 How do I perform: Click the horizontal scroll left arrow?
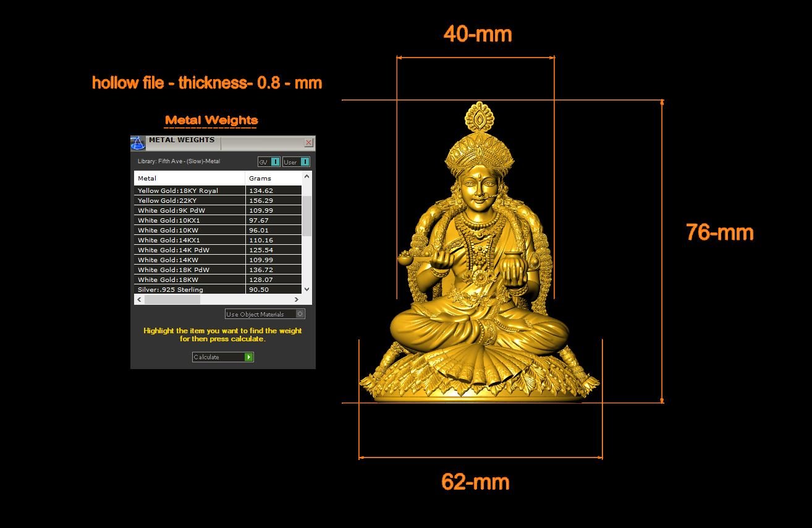pos(140,300)
